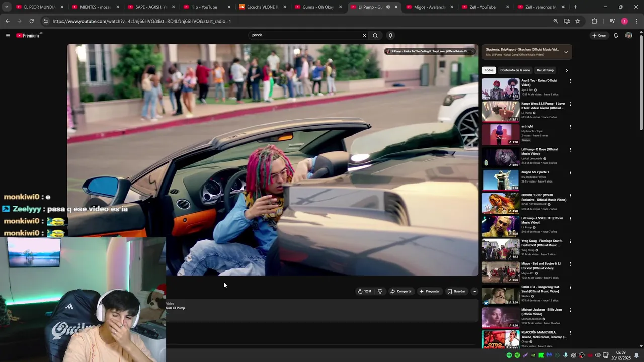
Task: Start voice search with the microphone icon
Action: click(390, 35)
